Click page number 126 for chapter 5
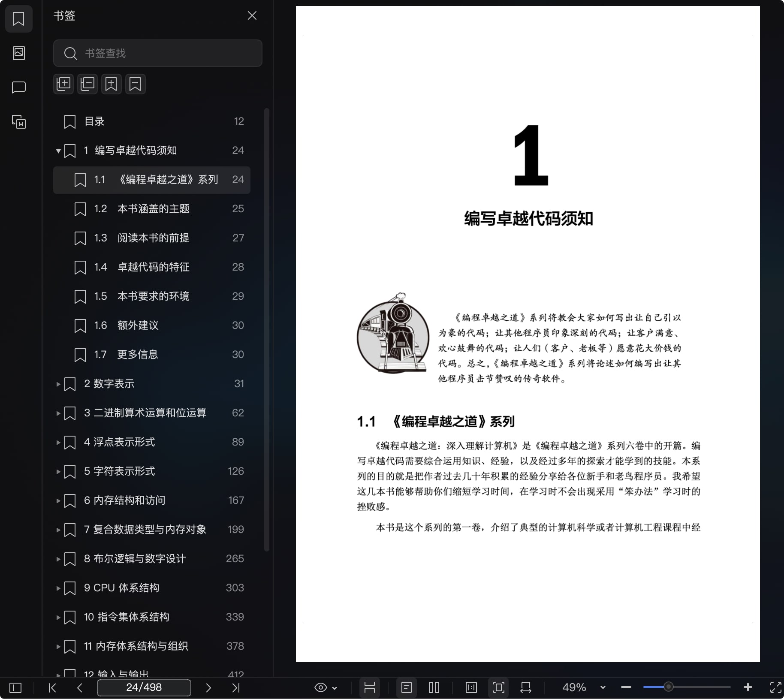 tap(236, 471)
